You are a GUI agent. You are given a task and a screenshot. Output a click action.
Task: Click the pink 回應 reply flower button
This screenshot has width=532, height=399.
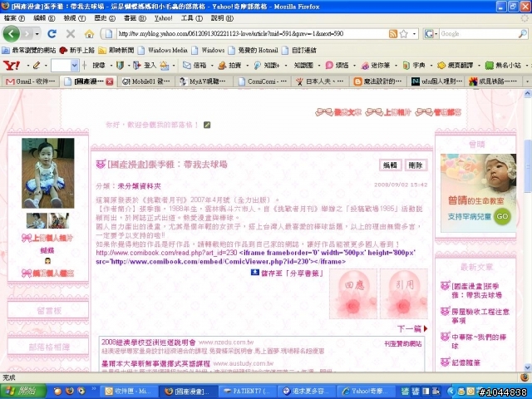(x=353, y=293)
